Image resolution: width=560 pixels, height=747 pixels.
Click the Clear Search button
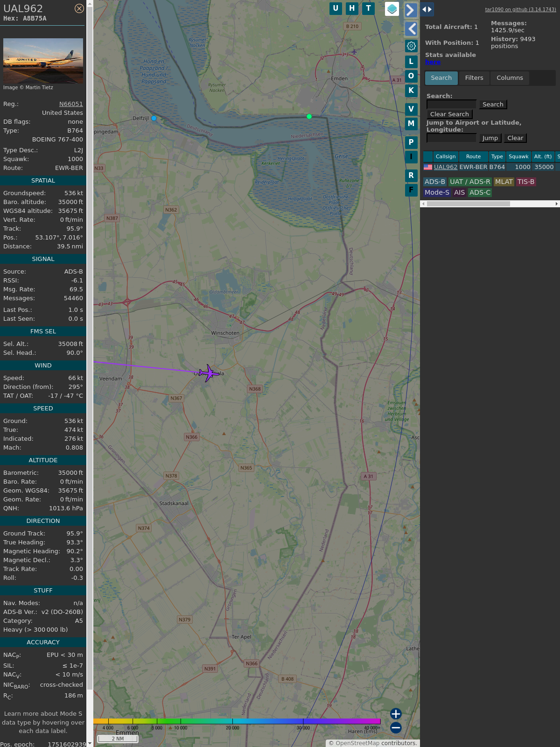[449, 114]
